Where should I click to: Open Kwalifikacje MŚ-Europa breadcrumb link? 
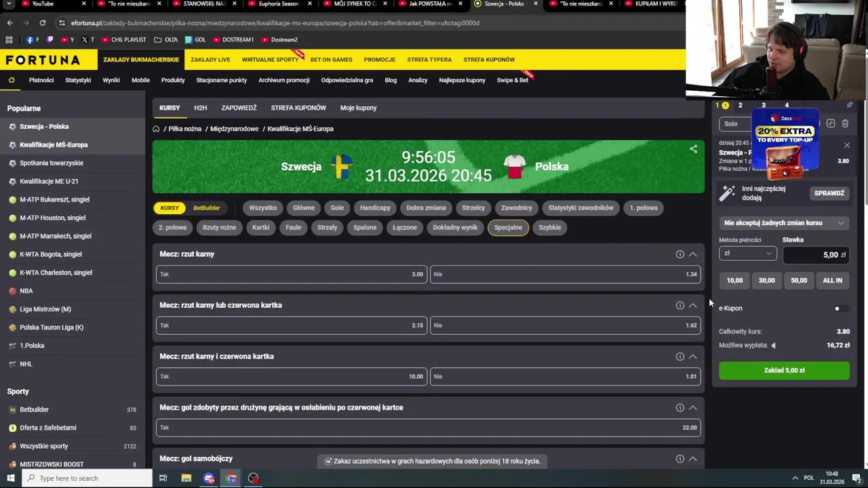click(x=300, y=129)
